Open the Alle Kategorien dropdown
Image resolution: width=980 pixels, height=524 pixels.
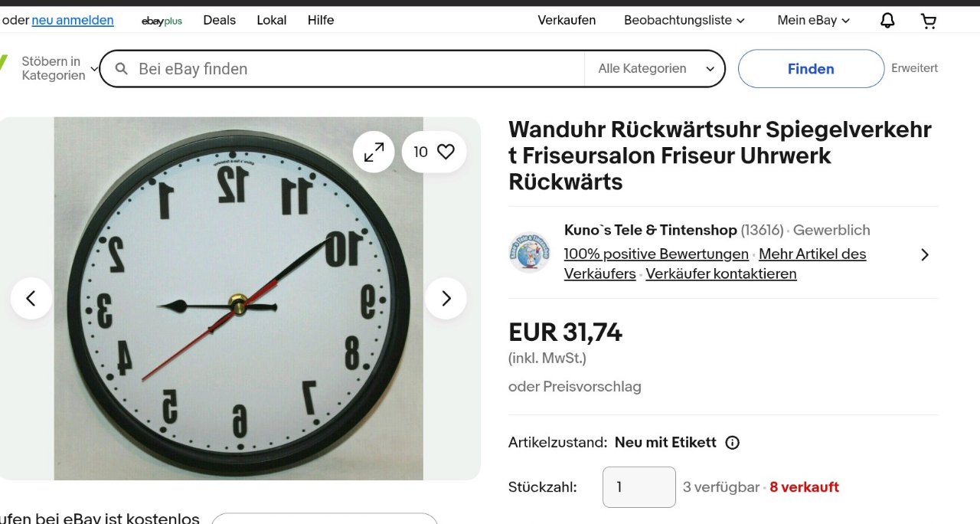coord(656,69)
